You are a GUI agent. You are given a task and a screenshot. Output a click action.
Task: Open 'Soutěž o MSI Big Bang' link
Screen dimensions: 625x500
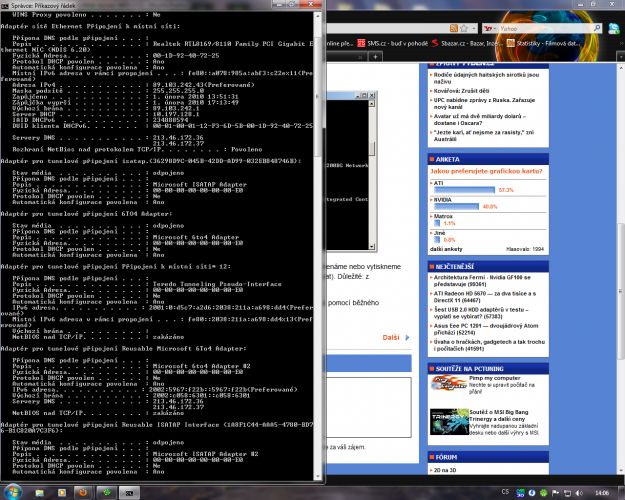499,415
